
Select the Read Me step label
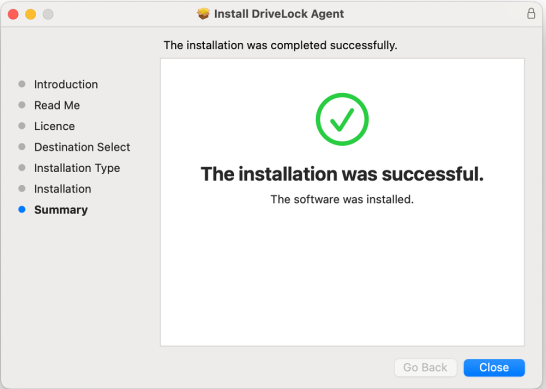[57, 105]
